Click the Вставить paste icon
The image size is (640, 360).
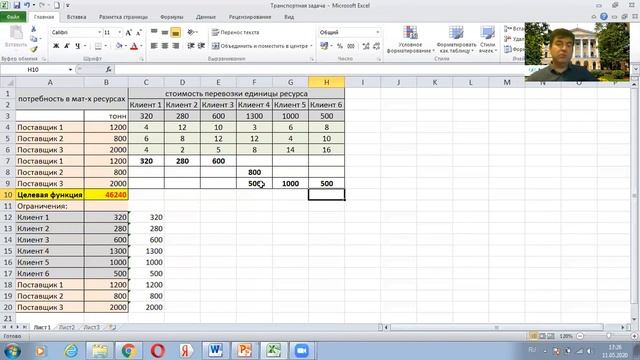pyautogui.click(x=16, y=37)
